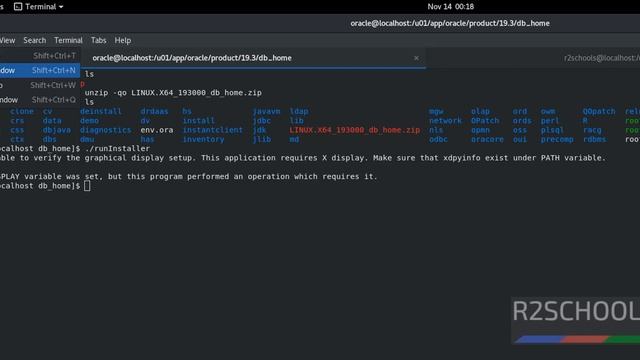The width and height of the screenshot is (640, 360).
Task: Click the opmn directory name
Action: click(x=480, y=130)
